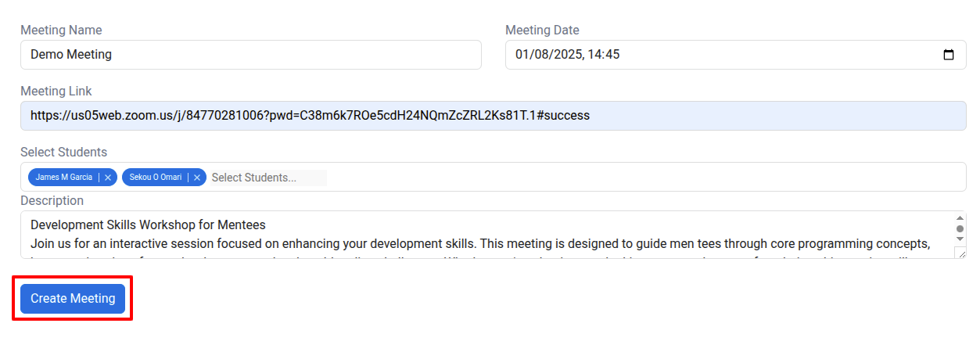Select the minutes segment of meeting time
The height and width of the screenshot is (352, 980).
tap(612, 55)
